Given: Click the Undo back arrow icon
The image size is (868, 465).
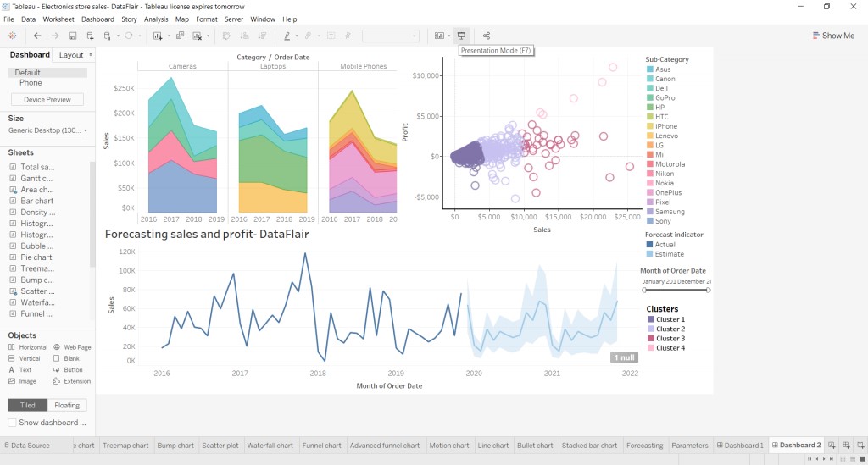Looking at the screenshot, I should pos(37,36).
